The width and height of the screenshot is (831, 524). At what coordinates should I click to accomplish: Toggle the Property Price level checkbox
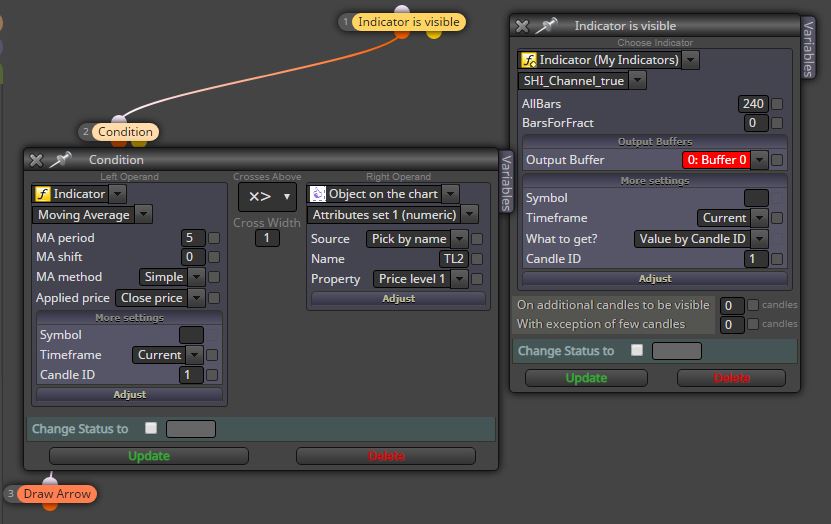coord(477,279)
